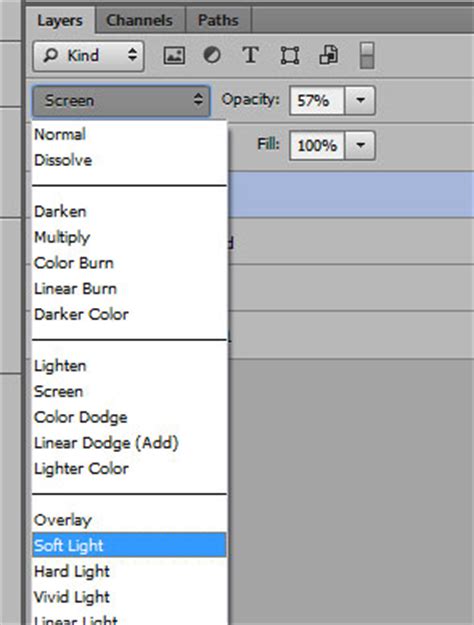The height and width of the screenshot is (625, 474).
Task: Select the Layers tab
Action: click(60, 20)
